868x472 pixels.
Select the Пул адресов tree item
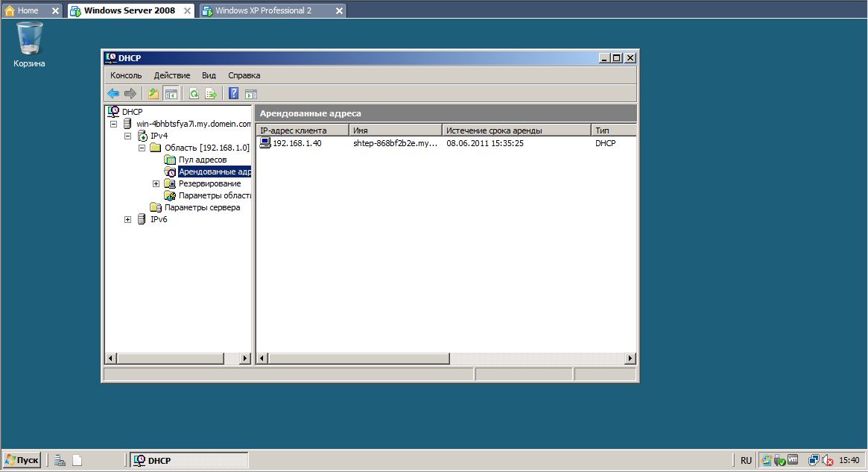tap(203, 160)
